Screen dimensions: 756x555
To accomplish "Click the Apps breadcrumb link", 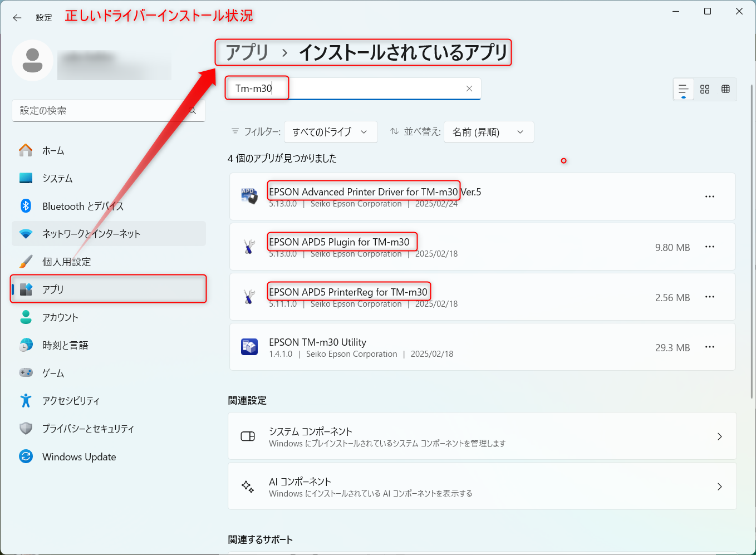I will [247, 52].
